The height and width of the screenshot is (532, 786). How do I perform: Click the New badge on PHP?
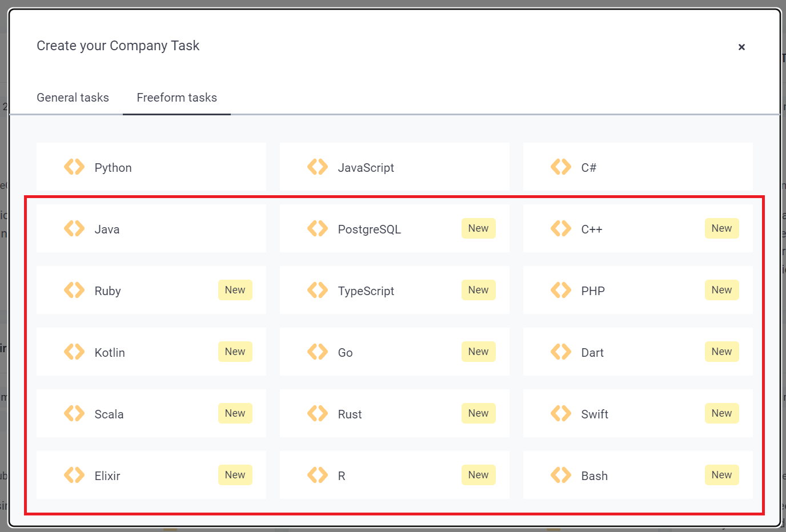tap(721, 290)
